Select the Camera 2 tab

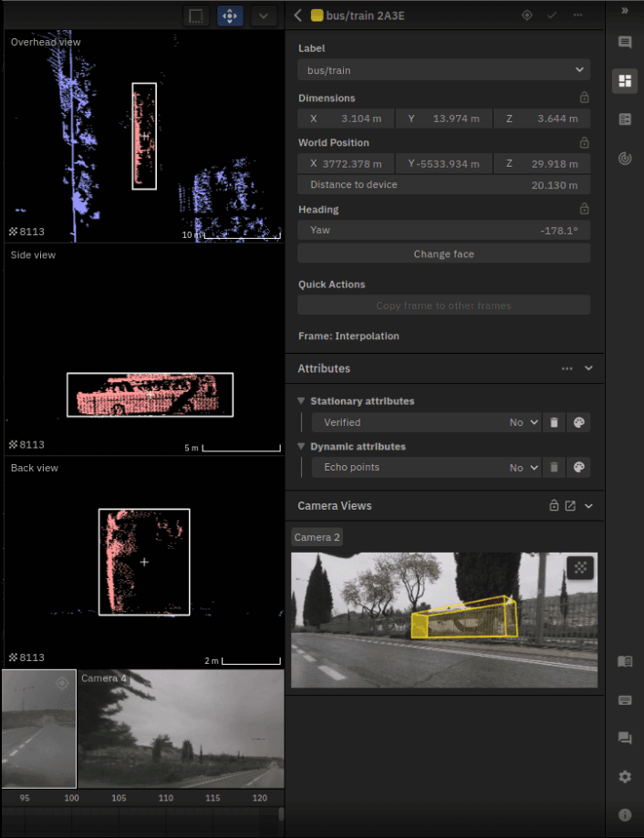[x=317, y=537]
